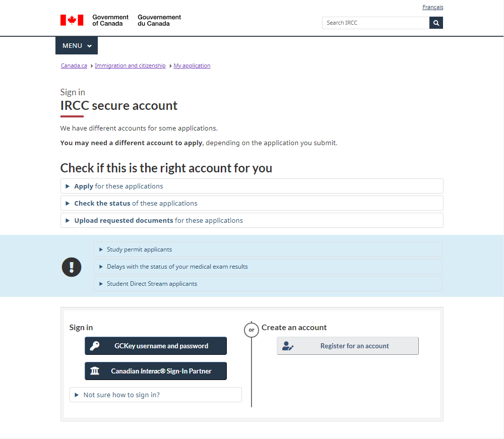Expand "Not sure how to sign in?"
Viewport: 504px width, 439px height.
pos(121,395)
